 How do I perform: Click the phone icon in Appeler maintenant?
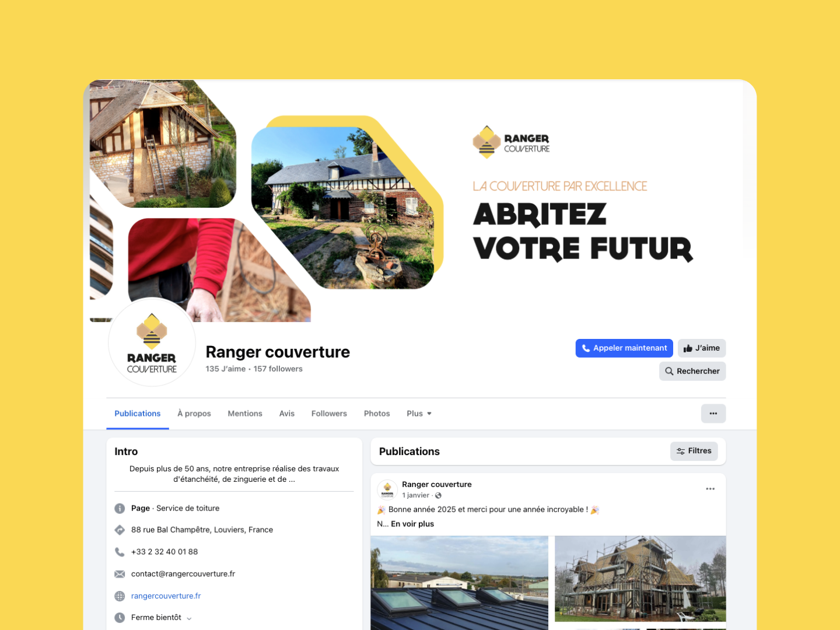[x=586, y=348]
